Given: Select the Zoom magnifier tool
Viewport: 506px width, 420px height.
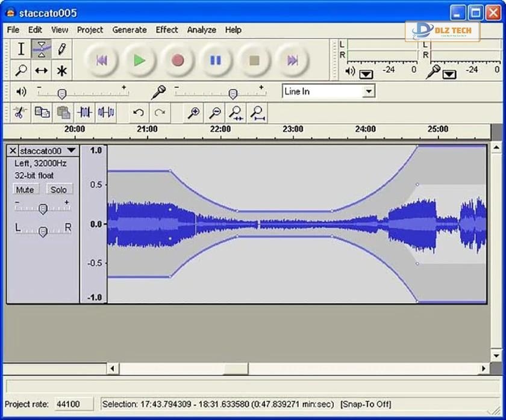Looking at the screenshot, I should click(20, 71).
